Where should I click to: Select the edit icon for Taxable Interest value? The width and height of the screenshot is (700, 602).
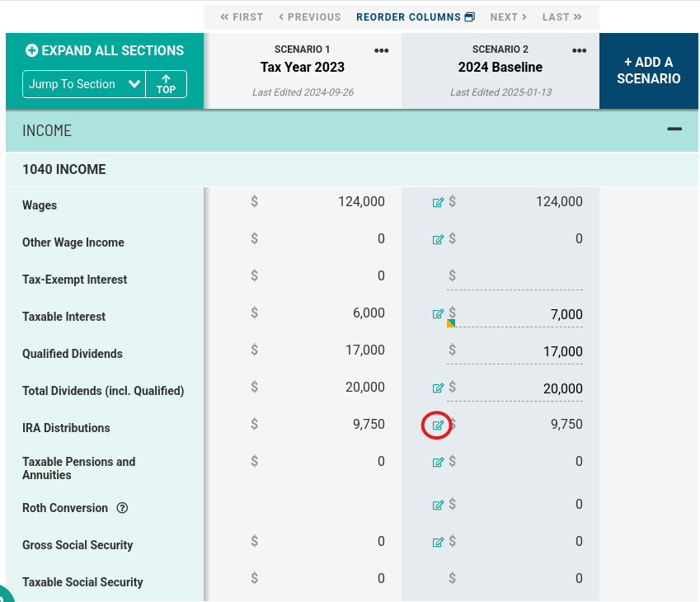(x=438, y=313)
